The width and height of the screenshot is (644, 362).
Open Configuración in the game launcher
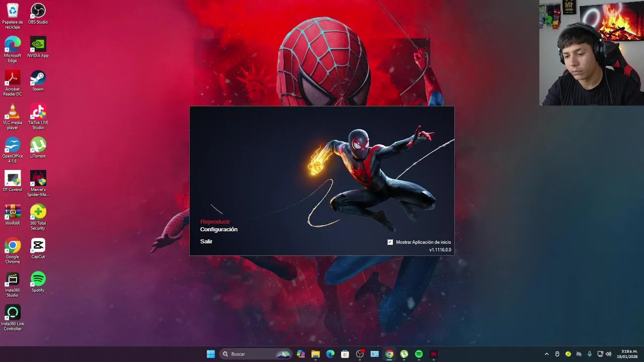(219, 229)
